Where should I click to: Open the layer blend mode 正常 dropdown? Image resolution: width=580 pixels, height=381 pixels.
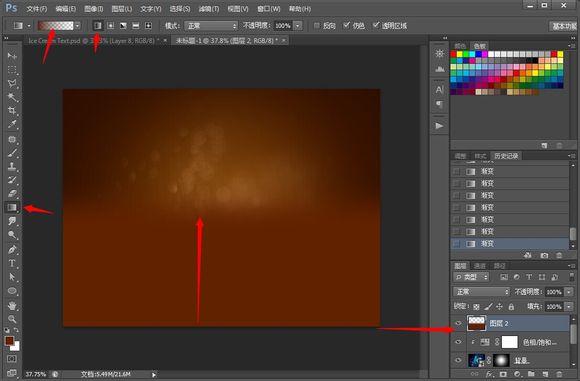click(481, 292)
